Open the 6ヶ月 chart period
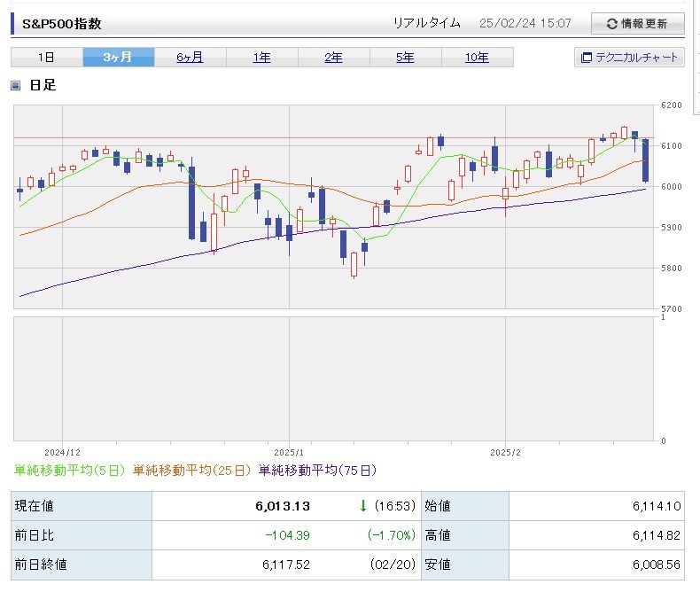 point(190,58)
